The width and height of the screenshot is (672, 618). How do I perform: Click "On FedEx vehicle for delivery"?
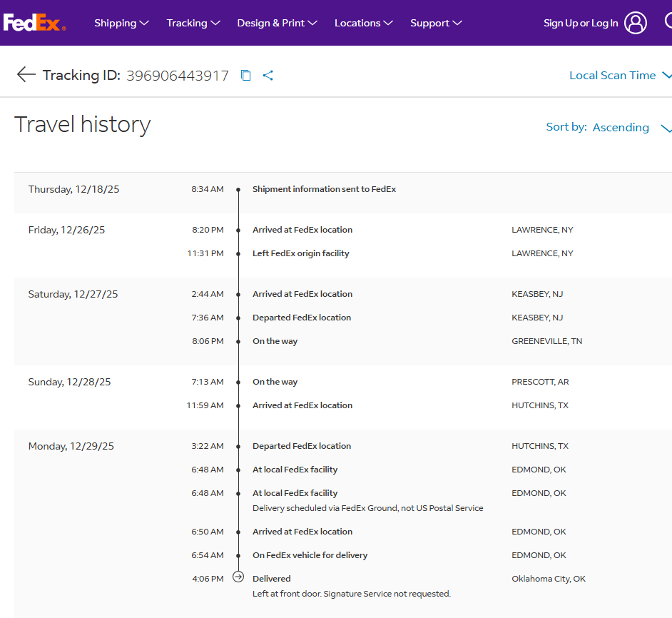pyautogui.click(x=310, y=555)
